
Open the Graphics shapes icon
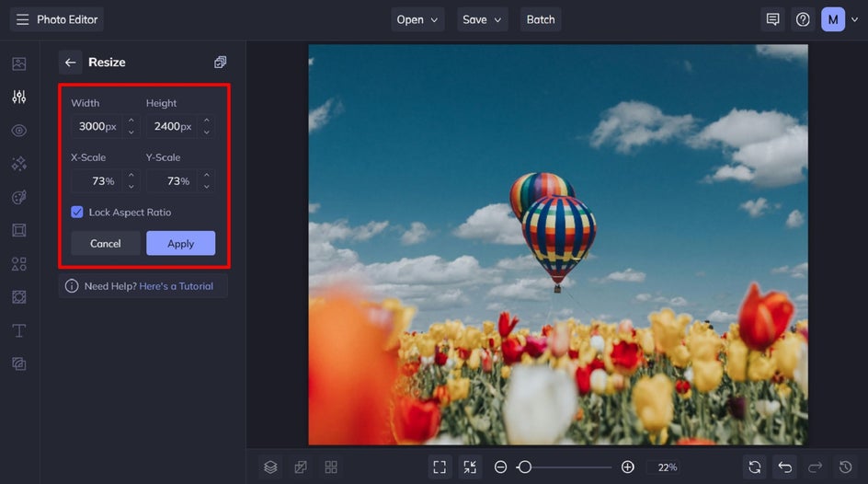click(x=18, y=263)
